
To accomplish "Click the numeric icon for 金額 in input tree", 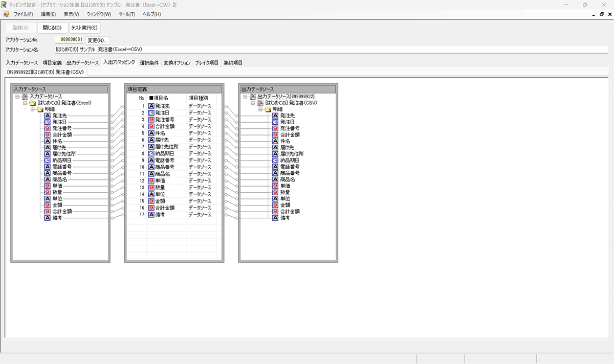I will tap(48, 204).
